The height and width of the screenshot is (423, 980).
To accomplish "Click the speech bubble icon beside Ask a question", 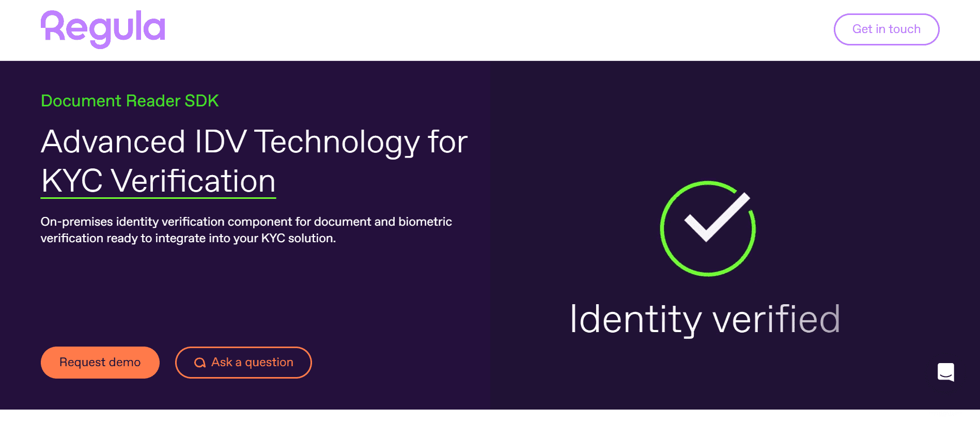I will 200,363.
